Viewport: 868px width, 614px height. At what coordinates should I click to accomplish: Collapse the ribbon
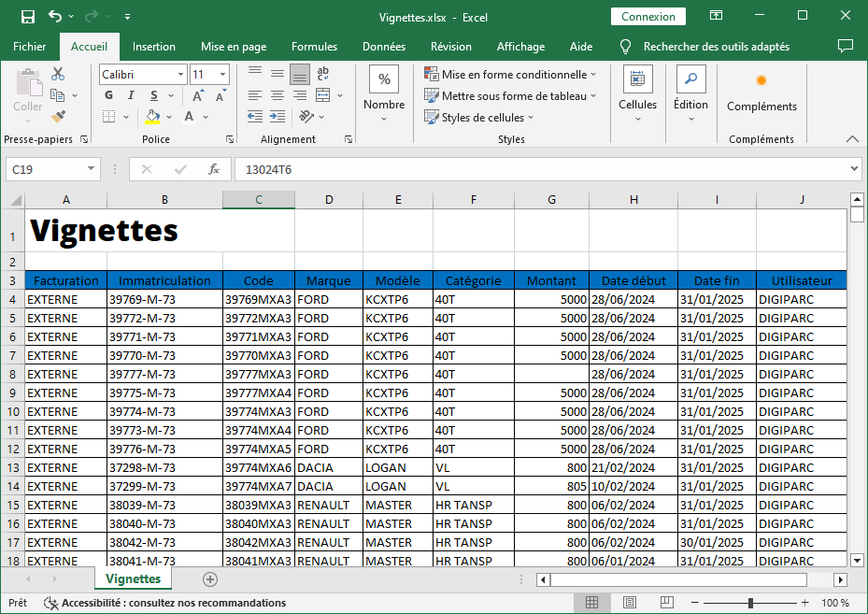point(852,139)
